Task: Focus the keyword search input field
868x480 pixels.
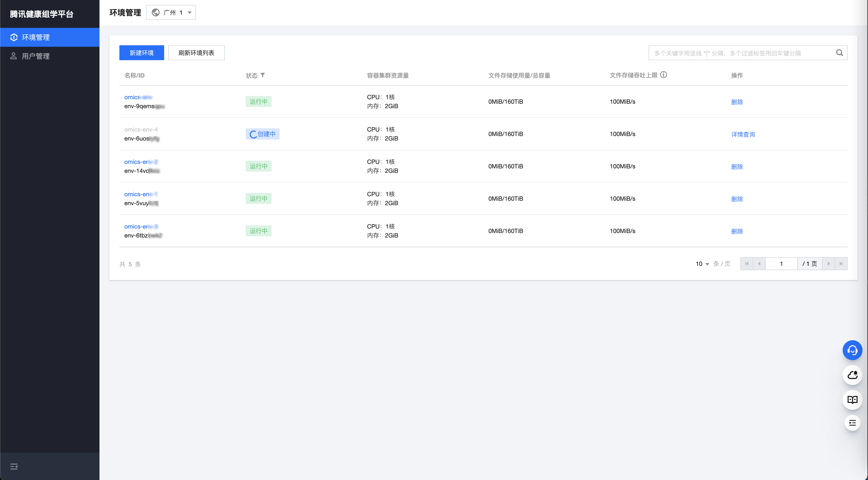Action: (741, 53)
